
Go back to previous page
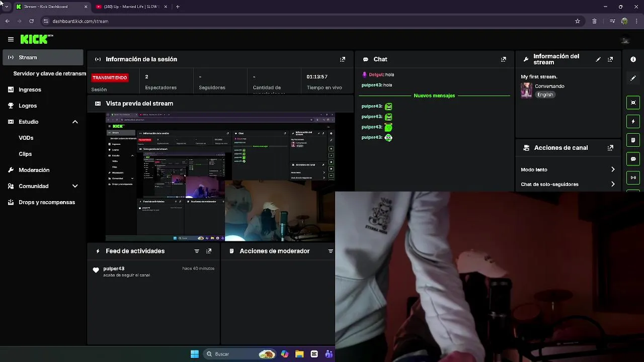coord(7,21)
